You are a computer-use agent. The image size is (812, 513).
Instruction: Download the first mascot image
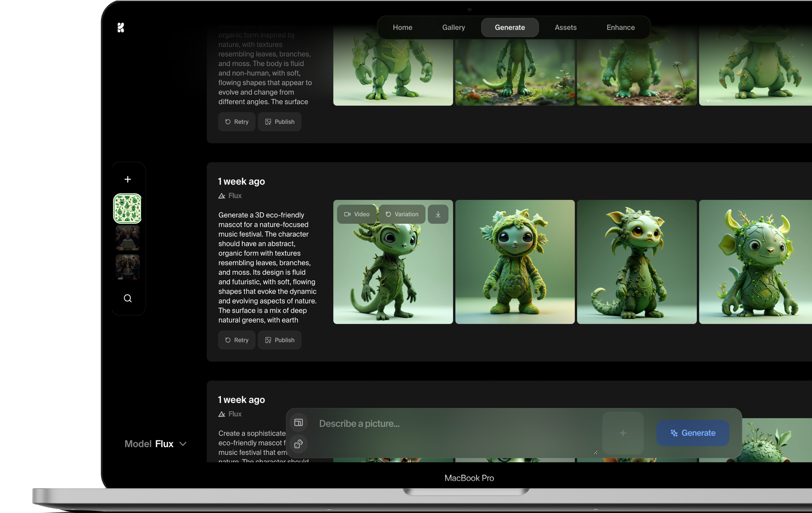point(438,214)
